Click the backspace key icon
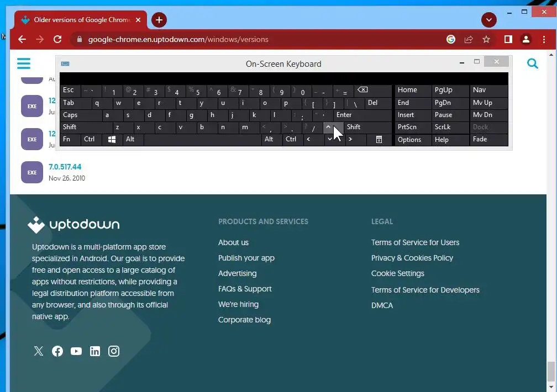This screenshot has width=557, height=392. coord(373,91)
